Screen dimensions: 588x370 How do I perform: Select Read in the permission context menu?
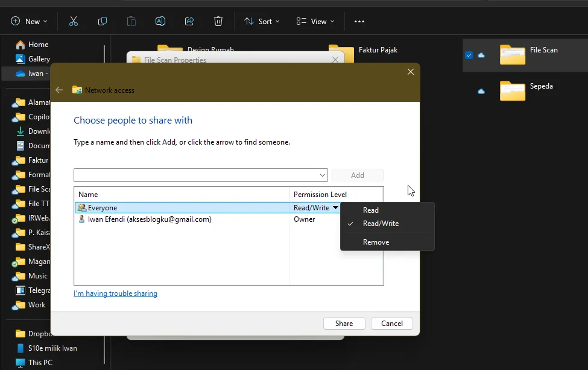[370, 210]
